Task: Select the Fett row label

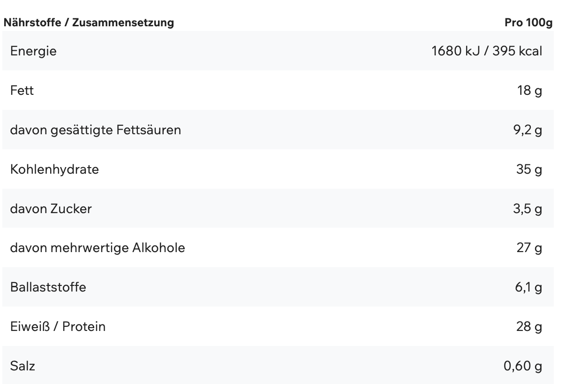Action: [22, 90]
